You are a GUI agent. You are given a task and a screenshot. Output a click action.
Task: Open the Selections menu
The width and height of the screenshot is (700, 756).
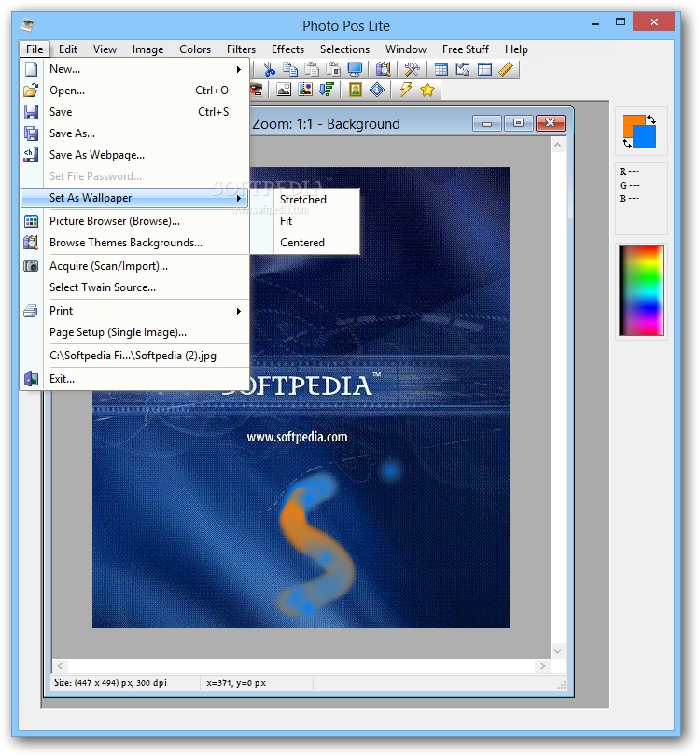click(344, 49)
